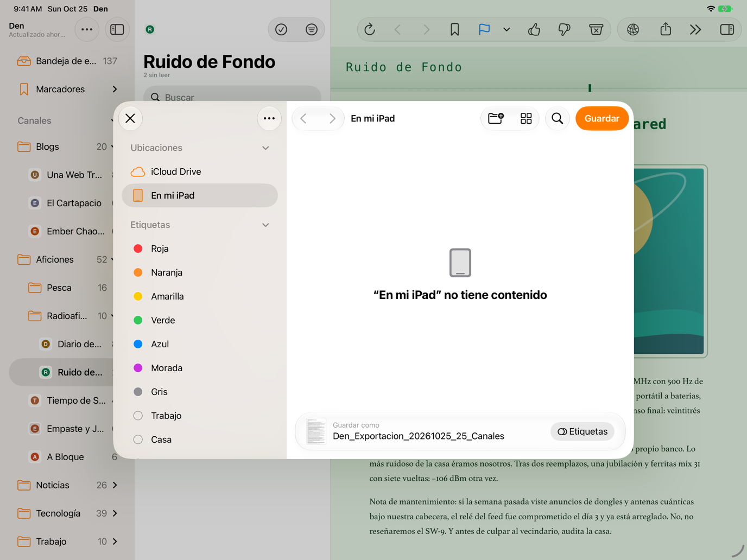Click the archive box icon
This screenshot has height=560, width=747.
[x=596, y=29]
